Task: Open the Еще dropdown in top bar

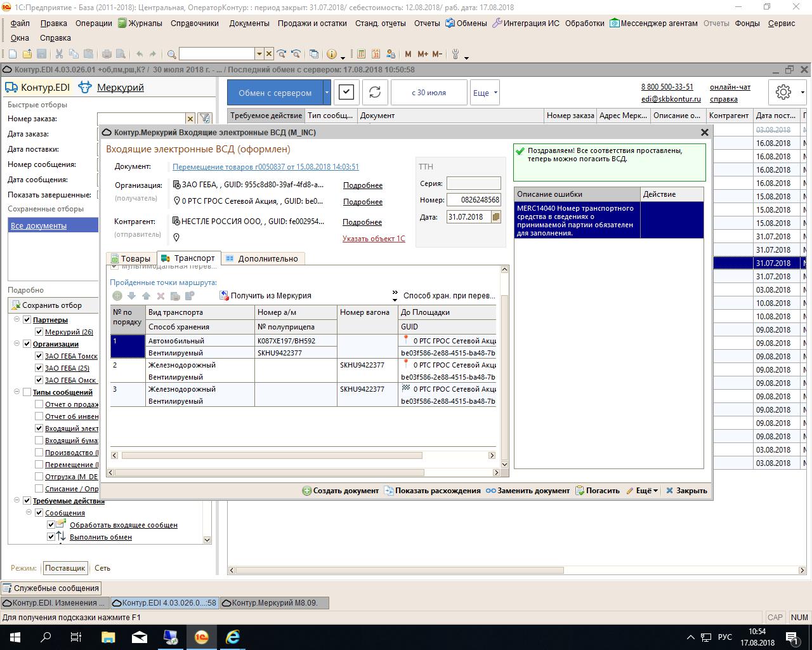Action: (485, 93)
